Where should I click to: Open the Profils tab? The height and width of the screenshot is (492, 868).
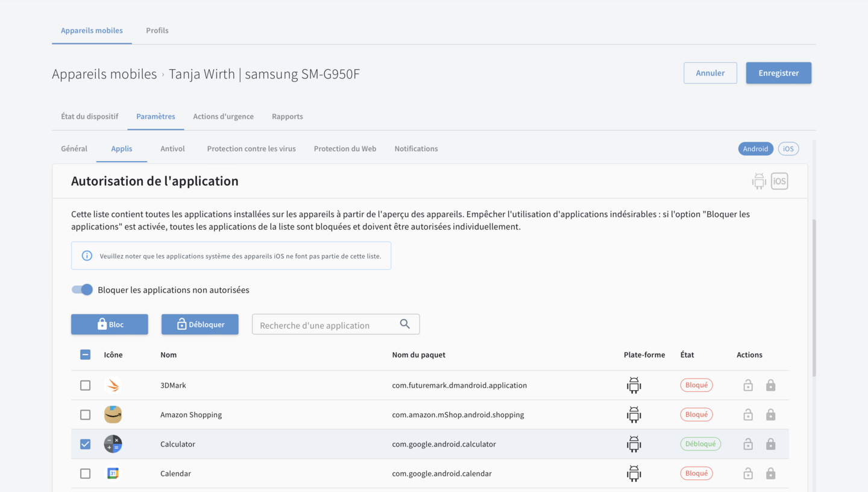coord(157,31)
